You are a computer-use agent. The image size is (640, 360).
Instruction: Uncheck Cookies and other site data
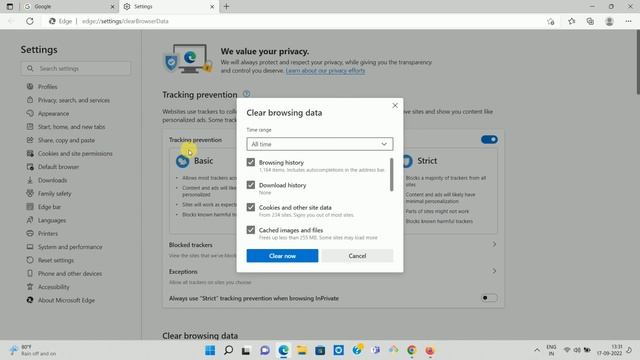[251, 207]
